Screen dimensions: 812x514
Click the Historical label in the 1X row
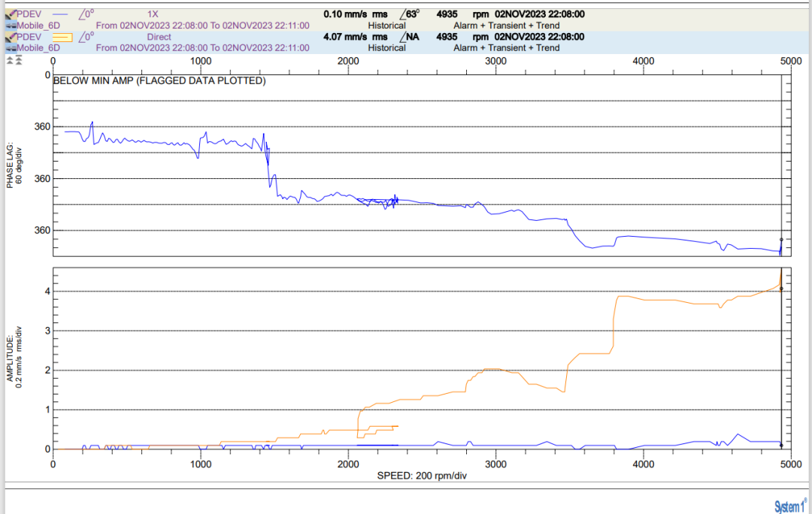tap(387, 26)
